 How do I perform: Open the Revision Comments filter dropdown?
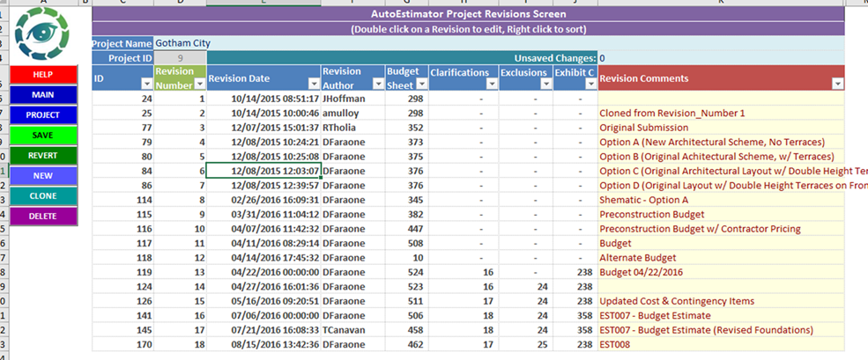pos(837,84)
